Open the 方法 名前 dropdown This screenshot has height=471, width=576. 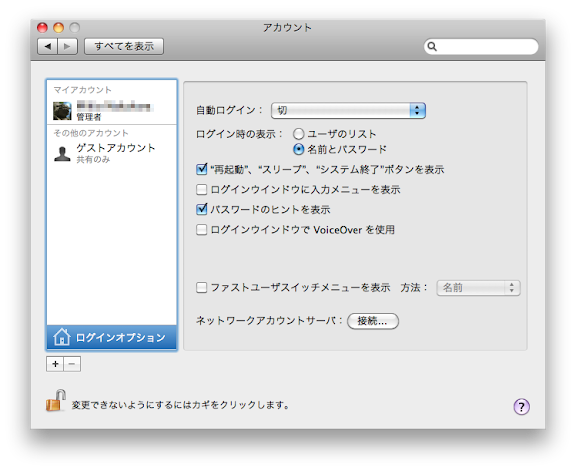click(478, 288)
